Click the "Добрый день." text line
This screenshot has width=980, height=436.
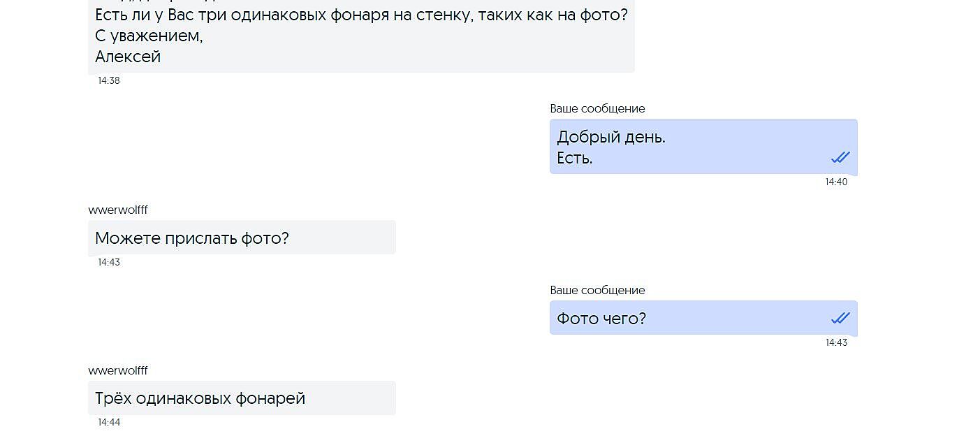click(x=611, y=137)
